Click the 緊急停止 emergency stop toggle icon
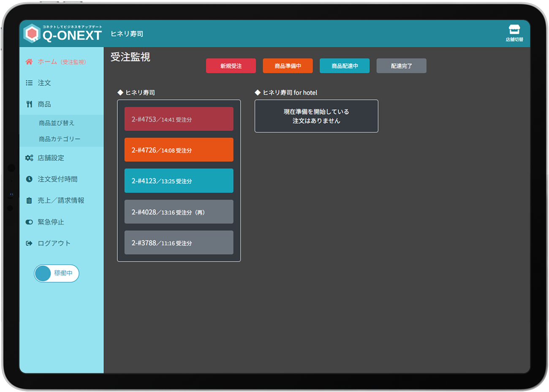 point(29,222)
